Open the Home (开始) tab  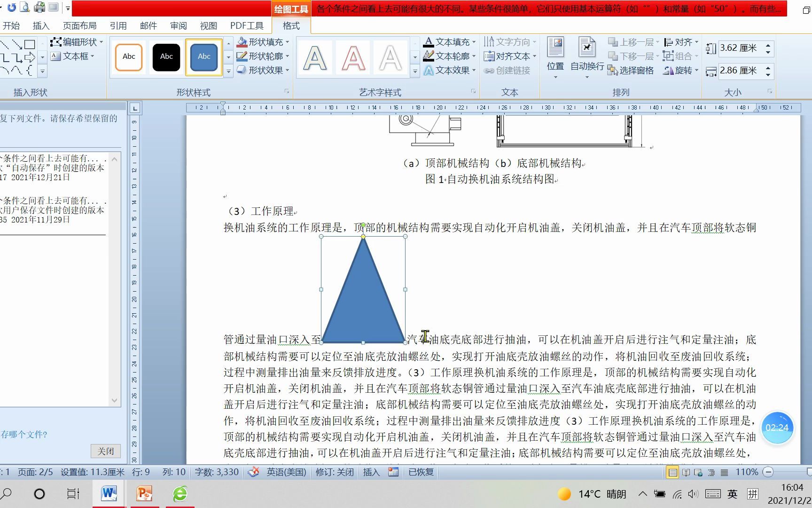[11, 25]
